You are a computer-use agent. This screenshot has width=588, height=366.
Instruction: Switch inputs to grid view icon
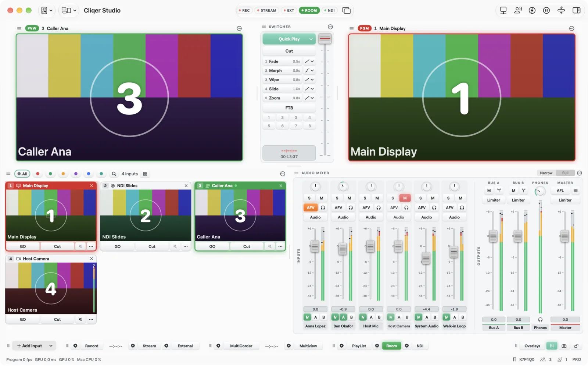click(145, 174)
